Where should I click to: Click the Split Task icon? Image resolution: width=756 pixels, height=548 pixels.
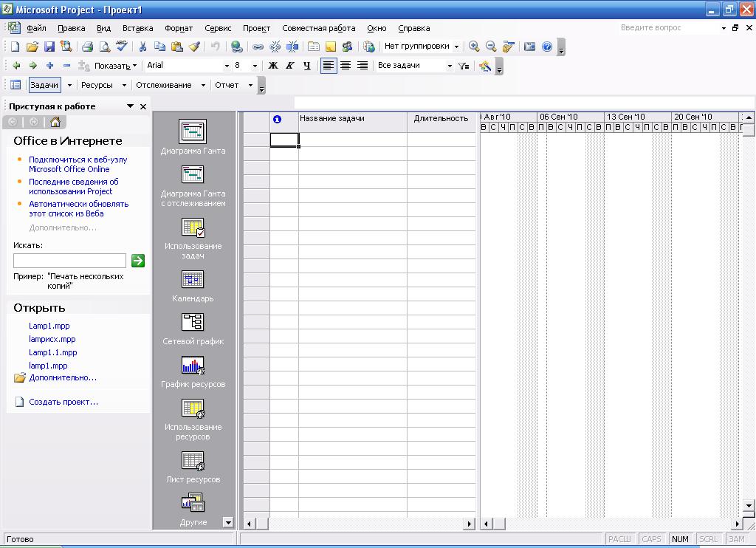292,47
